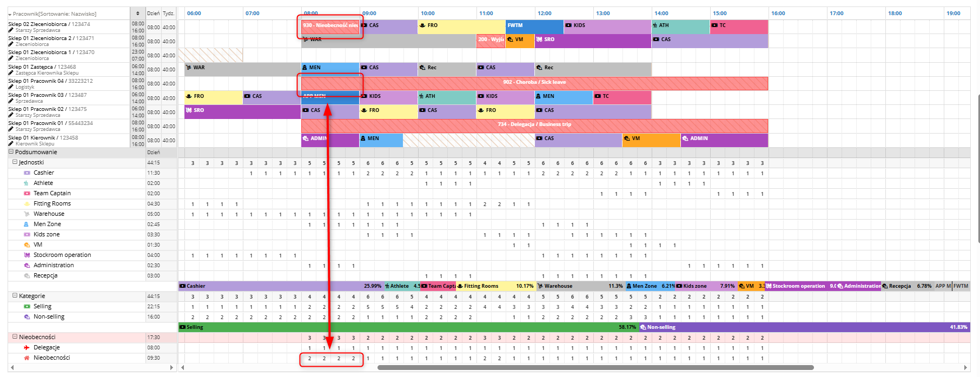Toggle the sort order arrows in the Pracownik header
Viewport: 980px width, 377px height.
point(137,14)
